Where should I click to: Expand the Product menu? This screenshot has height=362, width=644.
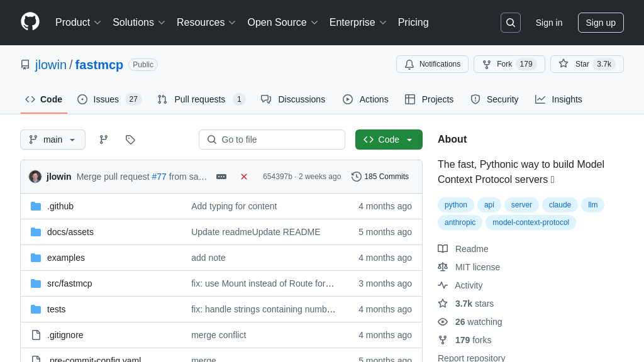(x=78, y=23)
